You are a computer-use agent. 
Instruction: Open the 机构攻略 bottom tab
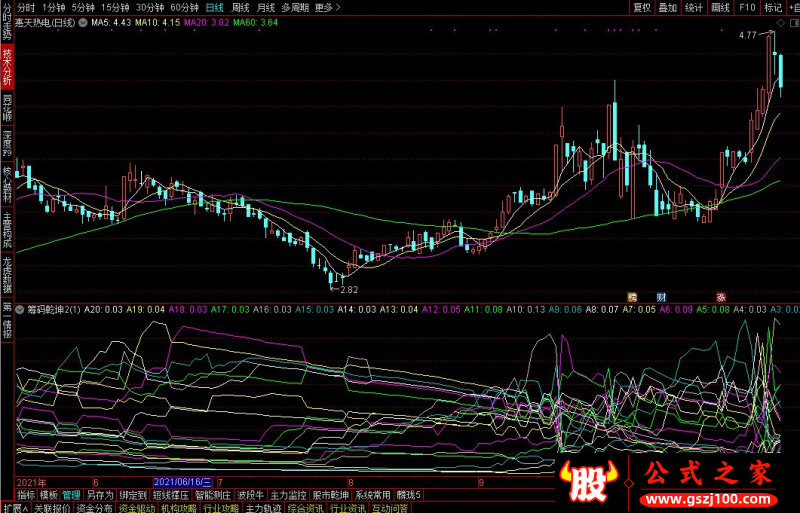[x=179, y=508]
